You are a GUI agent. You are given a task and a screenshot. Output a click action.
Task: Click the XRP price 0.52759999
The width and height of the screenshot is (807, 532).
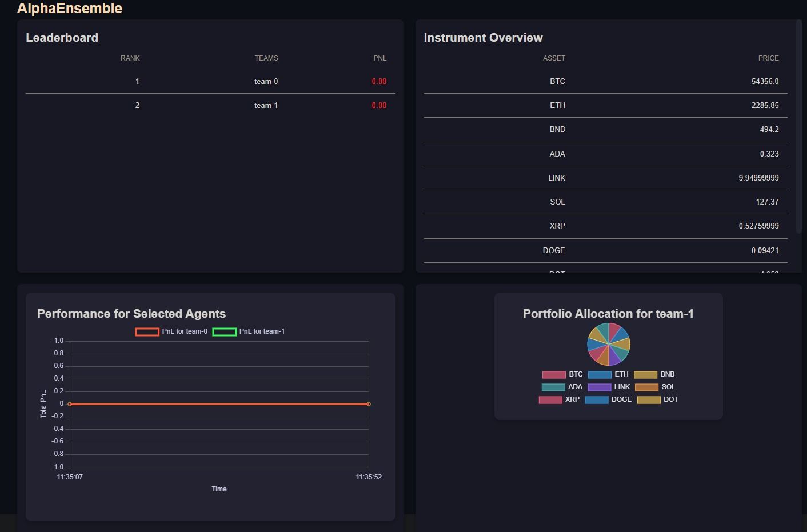tap(759, 226)
